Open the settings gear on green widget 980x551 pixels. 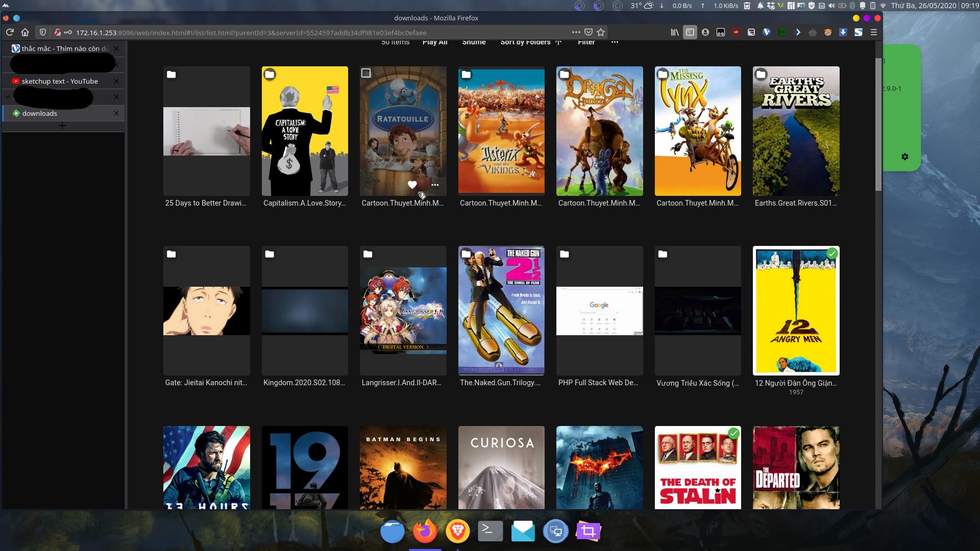pos(905,157)
